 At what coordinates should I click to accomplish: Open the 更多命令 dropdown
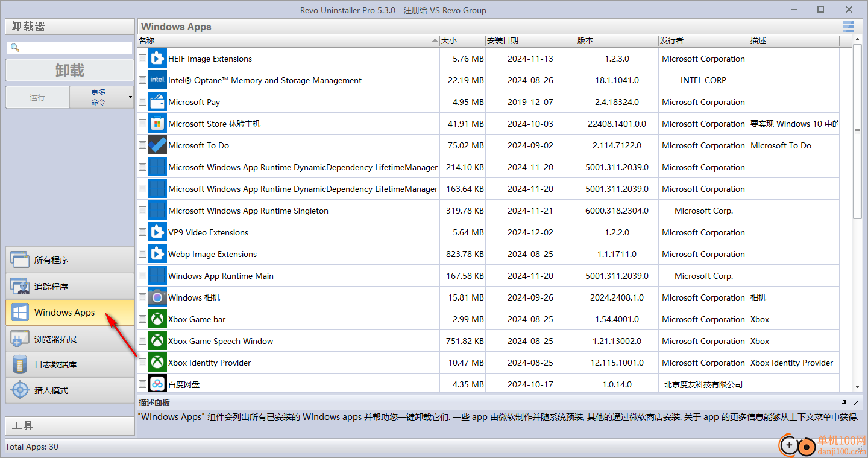(102, 97)
